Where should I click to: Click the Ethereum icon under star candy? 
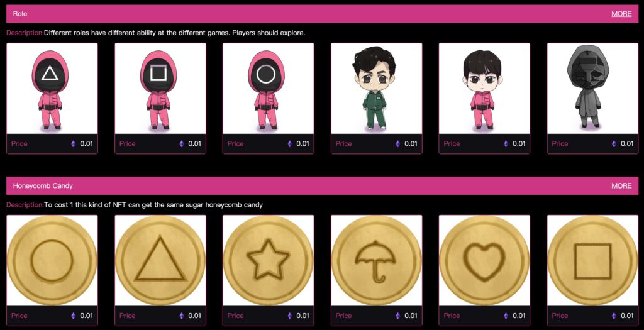289,316
